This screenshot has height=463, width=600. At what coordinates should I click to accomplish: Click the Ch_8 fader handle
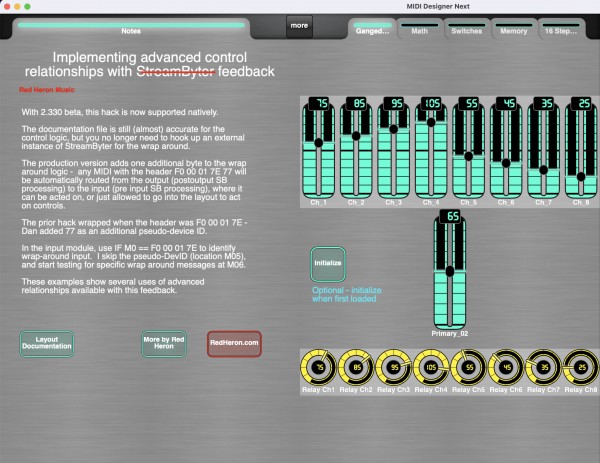(x=581, y=177)
